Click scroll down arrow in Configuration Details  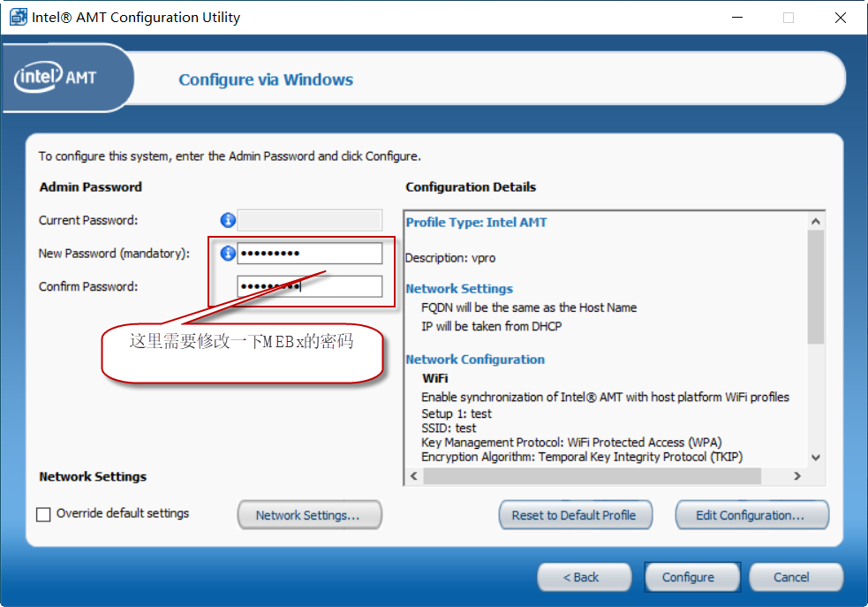[815, 458]
